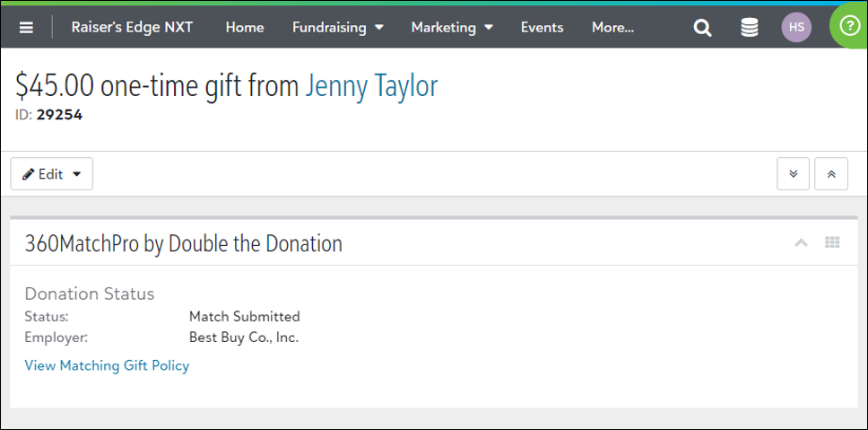Click the $45.00 one-time gift heading
This screenshot has width=868, height=430.
(x=157, y=86)
